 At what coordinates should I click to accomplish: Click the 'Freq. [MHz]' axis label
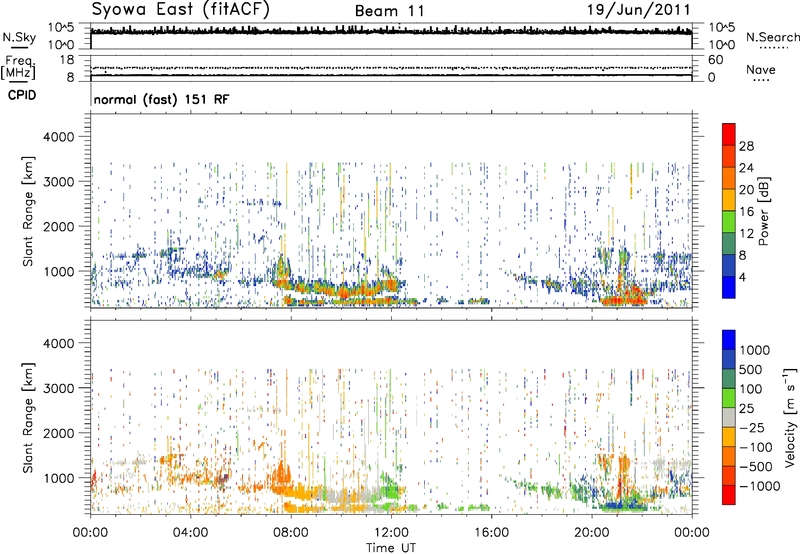(19, 68)
